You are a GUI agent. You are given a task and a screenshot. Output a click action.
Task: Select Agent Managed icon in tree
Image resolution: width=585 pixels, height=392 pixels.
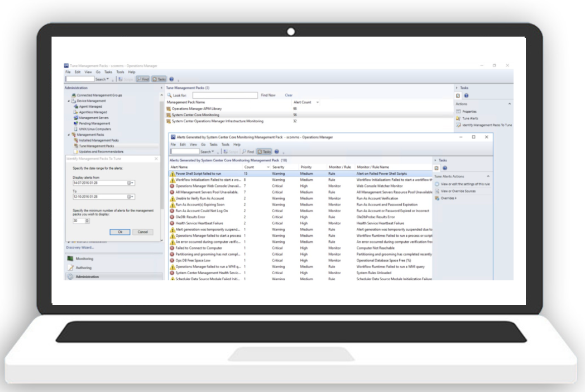76,107
